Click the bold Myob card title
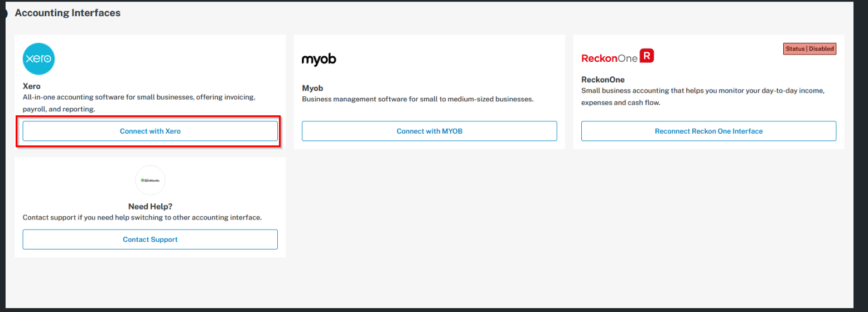The width and height of the screenshot is (868, 312). point(312,89)
